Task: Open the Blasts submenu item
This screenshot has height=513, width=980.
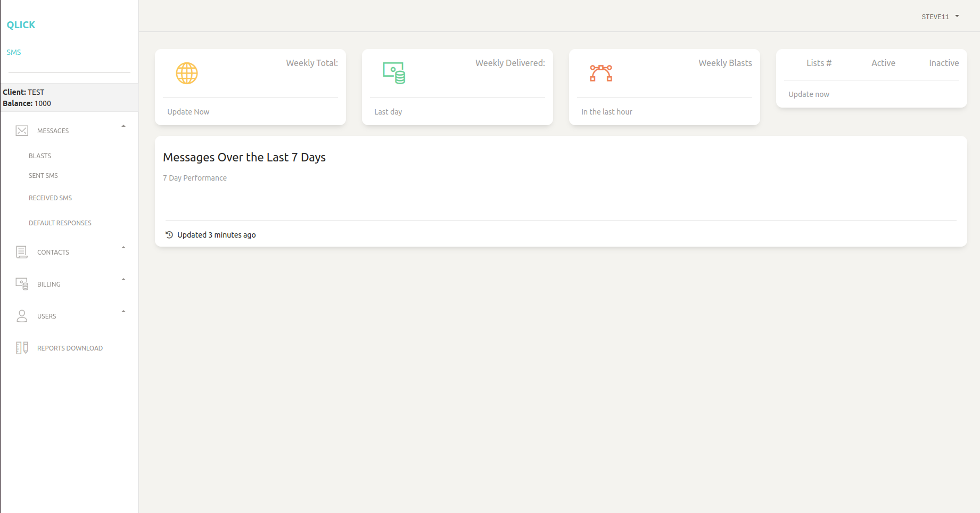Action: click(x=40, y=156)
